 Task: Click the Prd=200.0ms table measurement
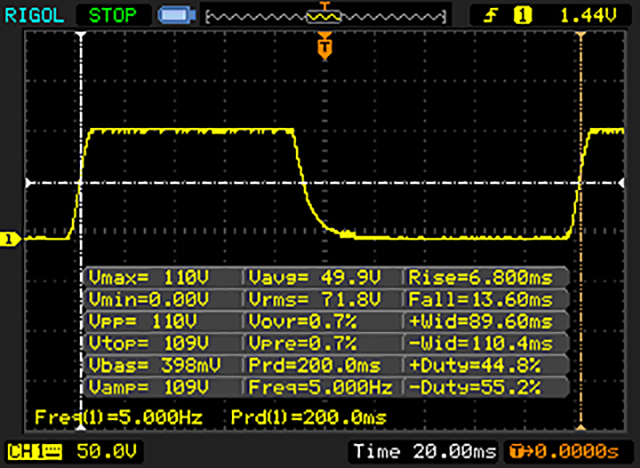pyautogui.click(x=315, y=365)
